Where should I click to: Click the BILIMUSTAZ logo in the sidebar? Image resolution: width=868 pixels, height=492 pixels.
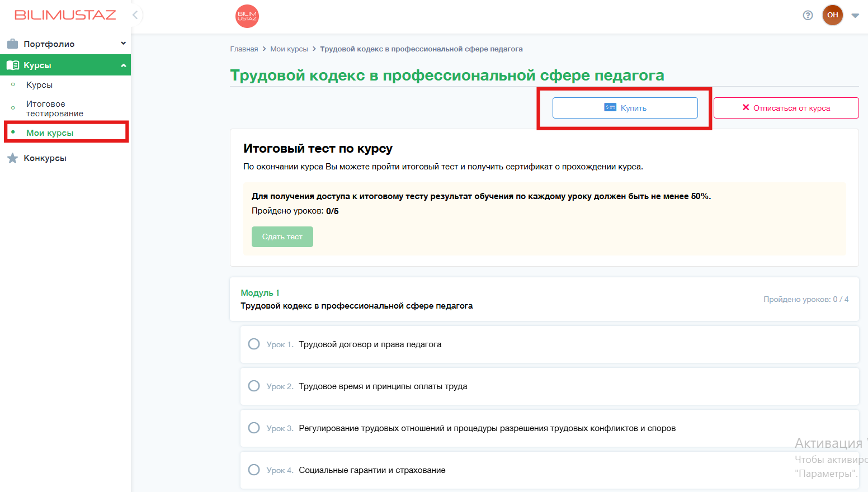[x=65, y=15]
